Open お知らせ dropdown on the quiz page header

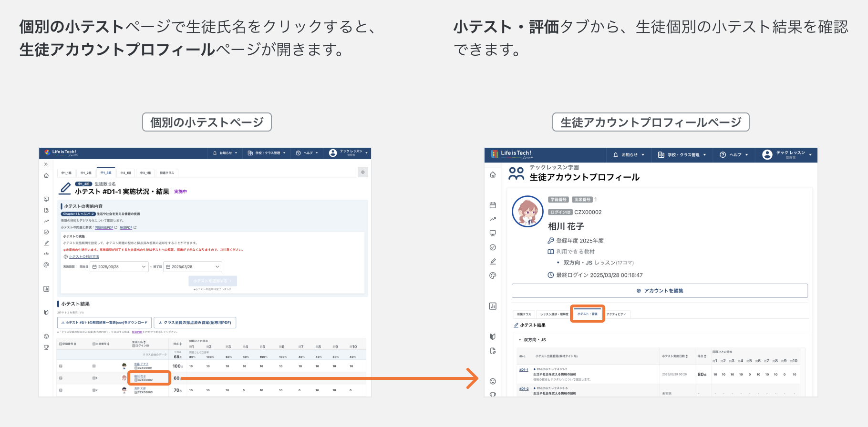(x=225, y=153)
